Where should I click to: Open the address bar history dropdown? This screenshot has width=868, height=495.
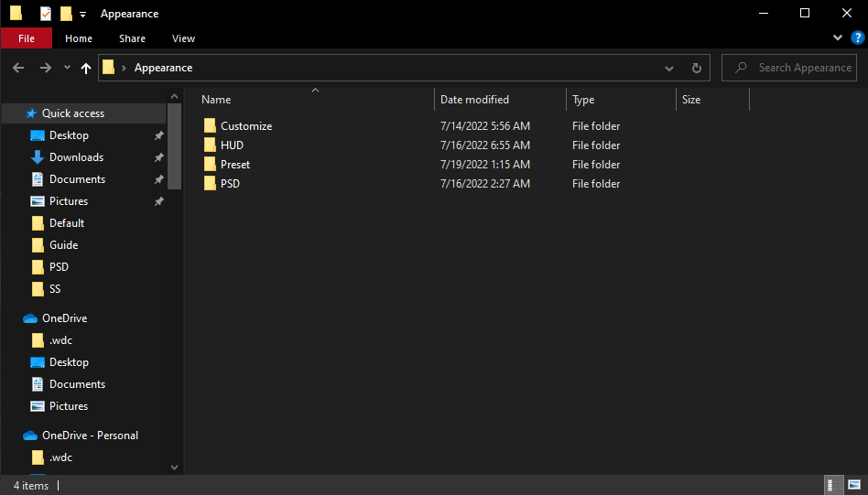[670, 68]
